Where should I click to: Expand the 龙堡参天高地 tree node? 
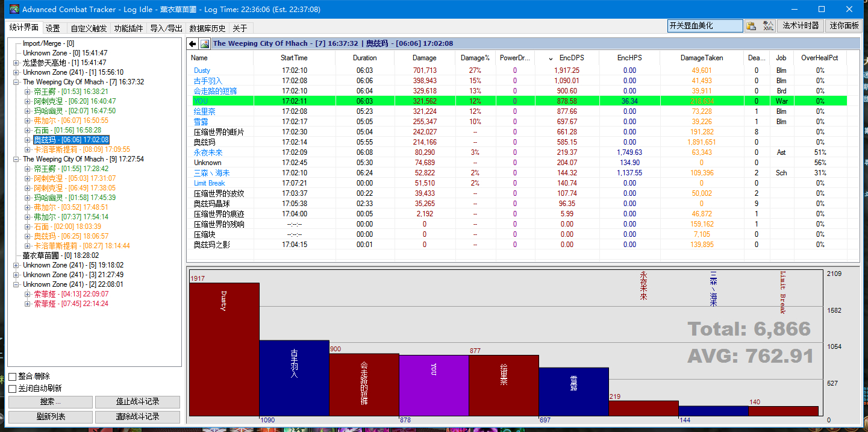[16, 63]
